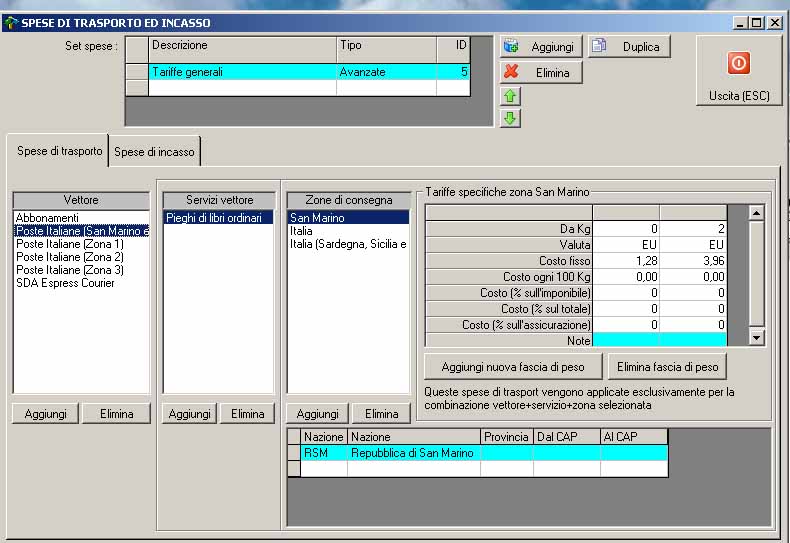Image resolution: width=790 pixels, height=543 pixels.
Task: Click the red X Elimina set button
Action: click(541, 73)
